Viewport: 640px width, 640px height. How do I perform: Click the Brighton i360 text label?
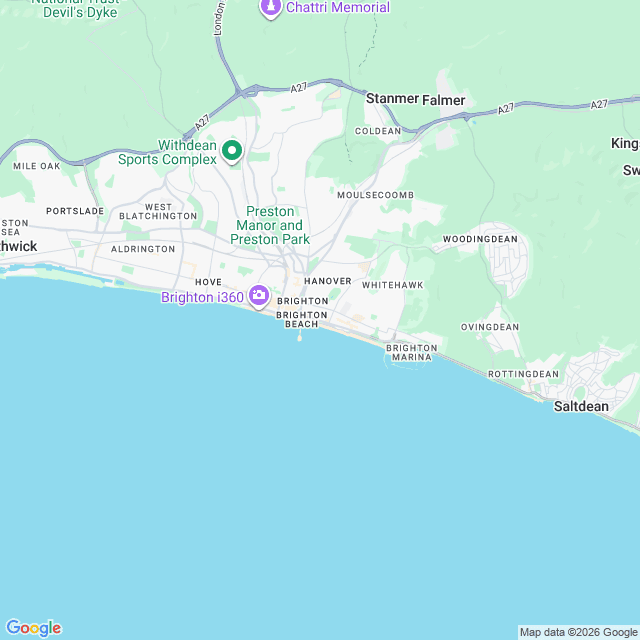pyautogui.click(x=202, y=297)
